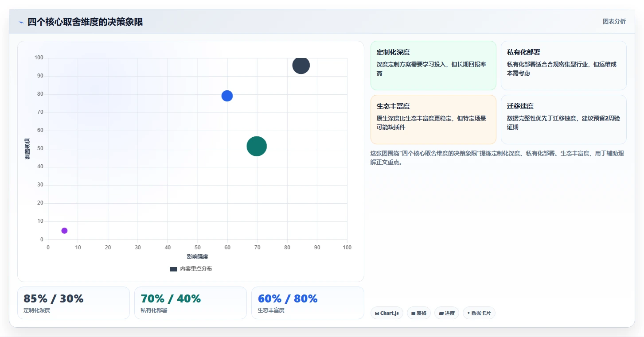The width and height of the screenshot is (644, 337).
Task: Open the 私有化部署 info card
Action: (563, 66)
